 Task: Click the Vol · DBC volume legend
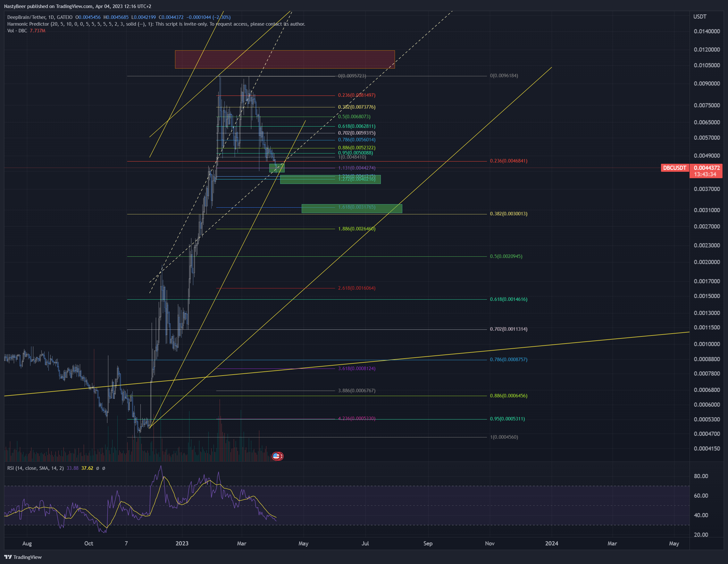coord(17,31)
